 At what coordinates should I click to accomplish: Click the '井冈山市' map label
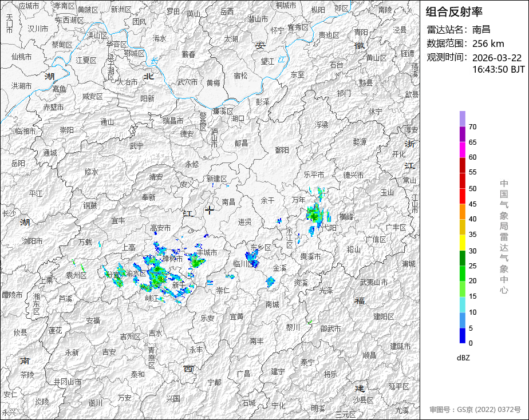tap(68, 382)
